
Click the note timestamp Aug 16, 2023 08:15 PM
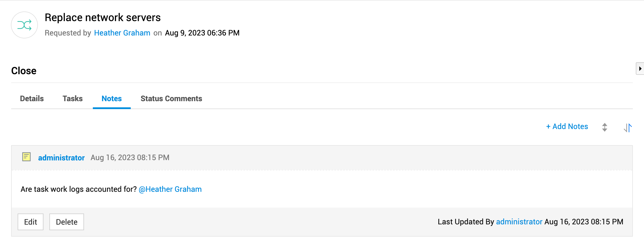pyautogui.click(x=130, y=157)
